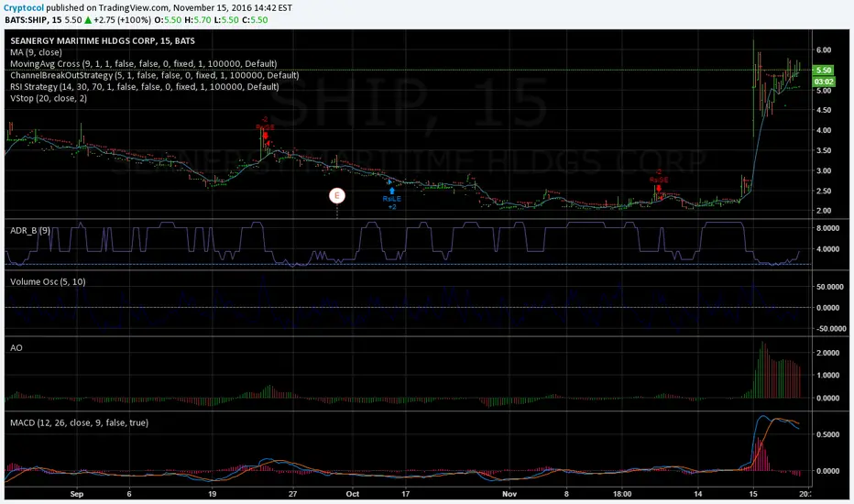
Task: Select the ADR_B (9) pane label
Action: [x=30, y=231]
